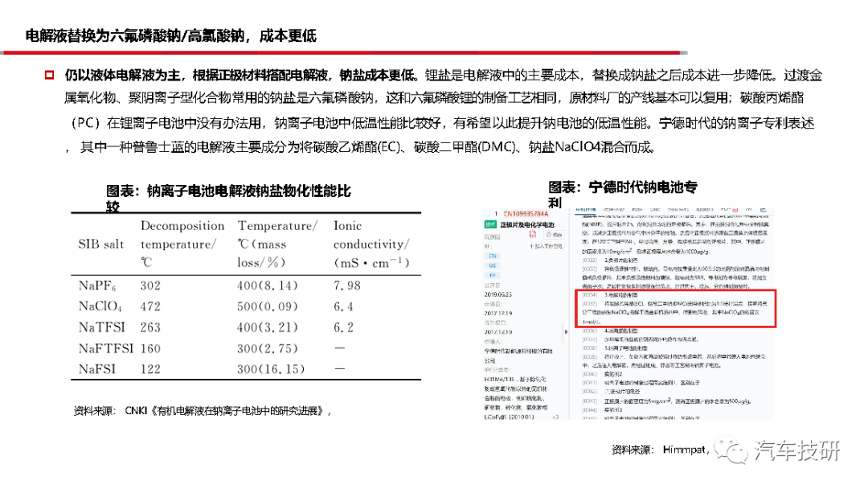
Task: Click ionic conductivity value 7.98
Action: 347,286
